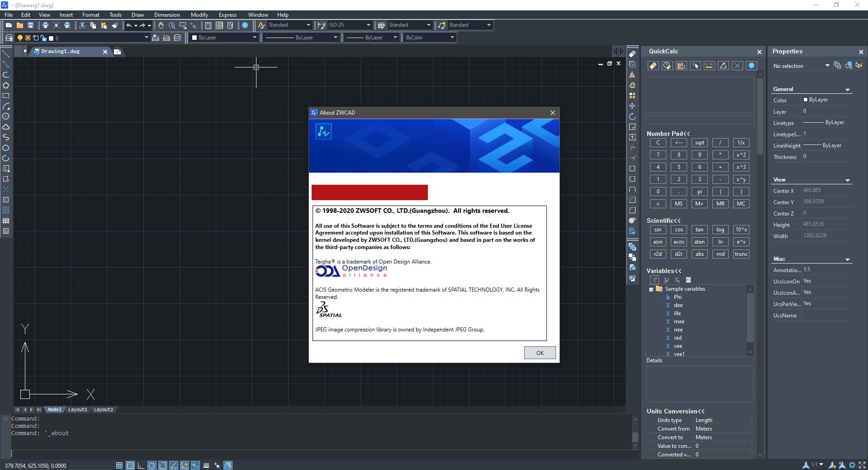Click the sqrt button in QuickCalc
This screenshot has height=470, width=868.
coord(699,143)
